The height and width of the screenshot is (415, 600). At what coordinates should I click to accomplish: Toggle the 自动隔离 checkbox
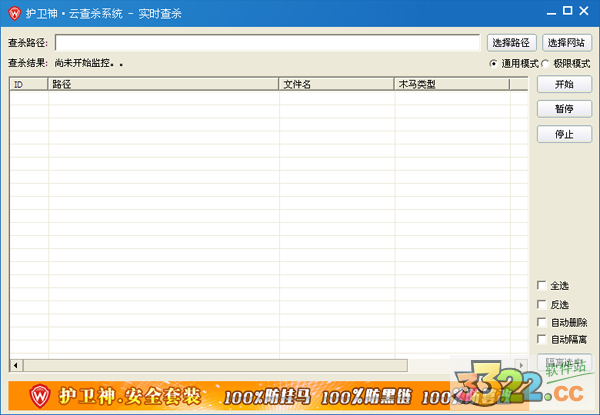[x=541, y=339]
